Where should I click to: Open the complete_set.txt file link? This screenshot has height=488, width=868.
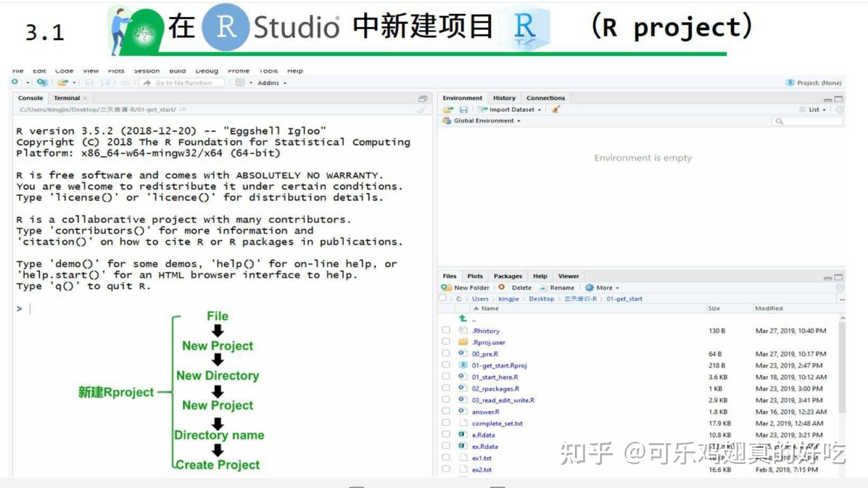(497, 423)
